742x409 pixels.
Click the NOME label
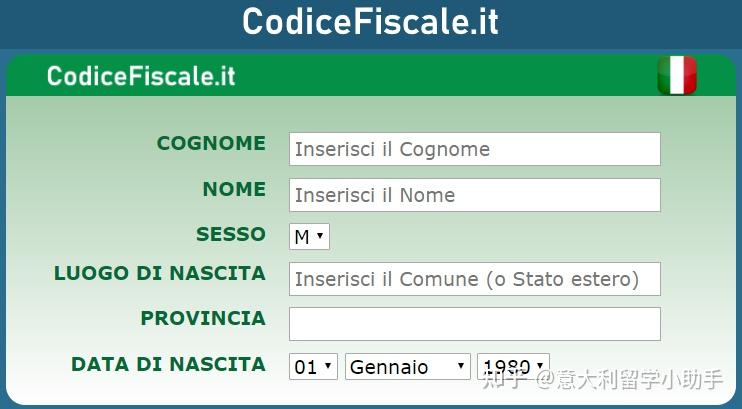tap(234, 189)
